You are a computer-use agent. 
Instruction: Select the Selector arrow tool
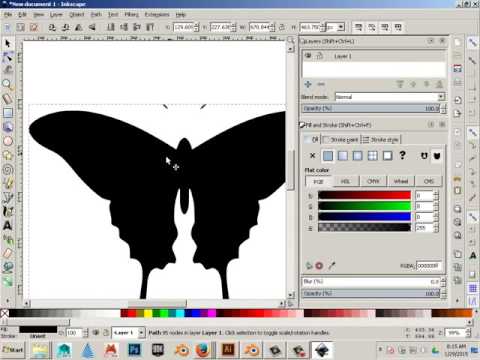tap(8, 44)
